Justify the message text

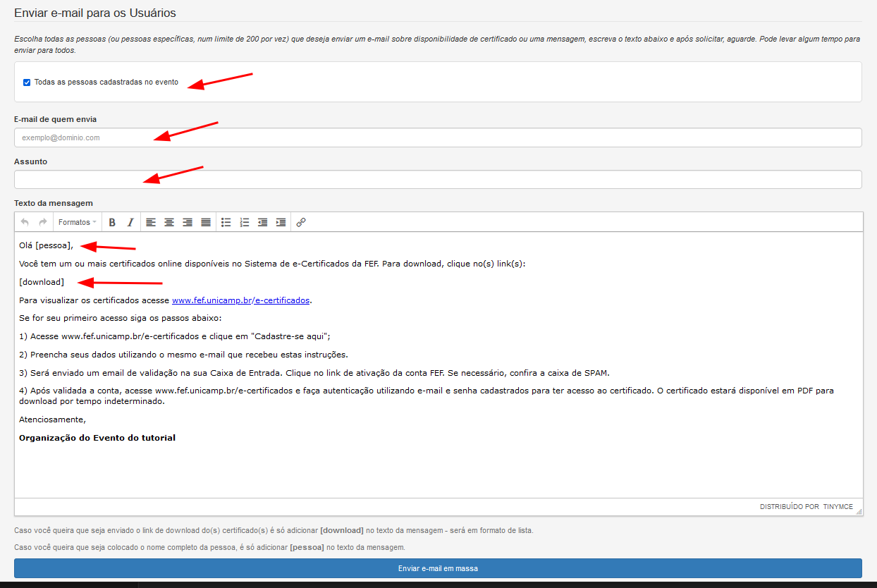click(206, 222)
